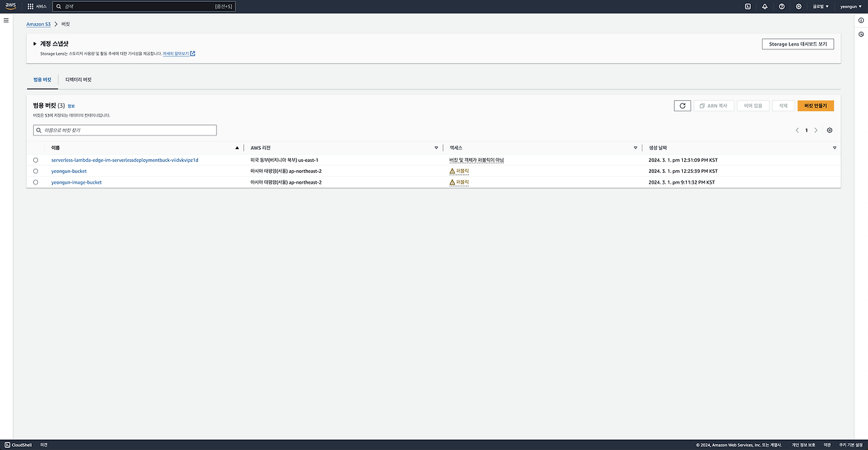The width and height of the screenshot is (868, 450).
Task: Open the 자세히 알아보기 link
Action: click(x=179, y=54)
